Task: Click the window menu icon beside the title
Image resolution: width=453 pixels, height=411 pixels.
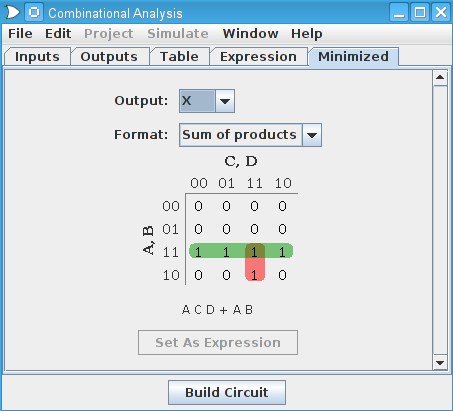Action: click(34, 13)
